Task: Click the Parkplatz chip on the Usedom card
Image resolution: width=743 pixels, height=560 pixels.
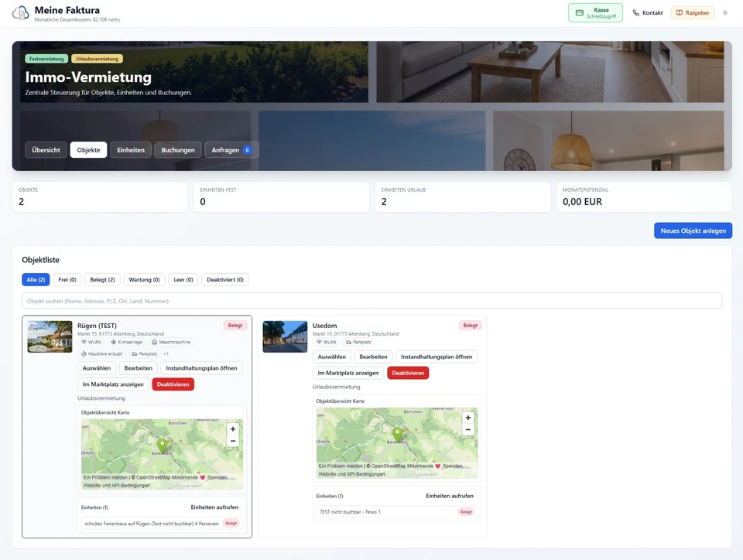Action: (x=358, y=342)
